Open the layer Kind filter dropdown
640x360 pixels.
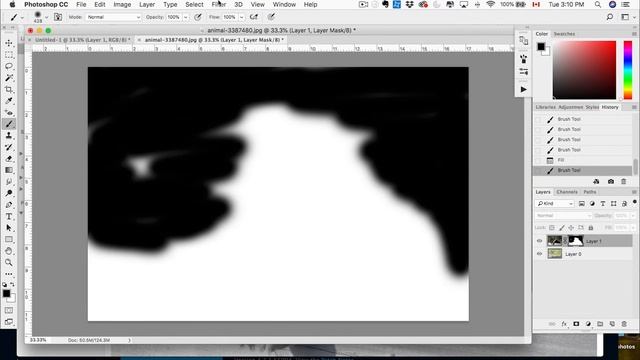(x=555, y=203)
